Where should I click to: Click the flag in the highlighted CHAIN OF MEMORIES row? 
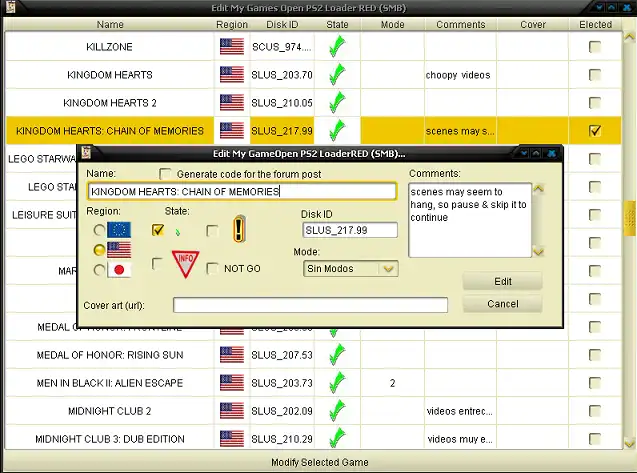pyautogui.click(x=232, y=130)
